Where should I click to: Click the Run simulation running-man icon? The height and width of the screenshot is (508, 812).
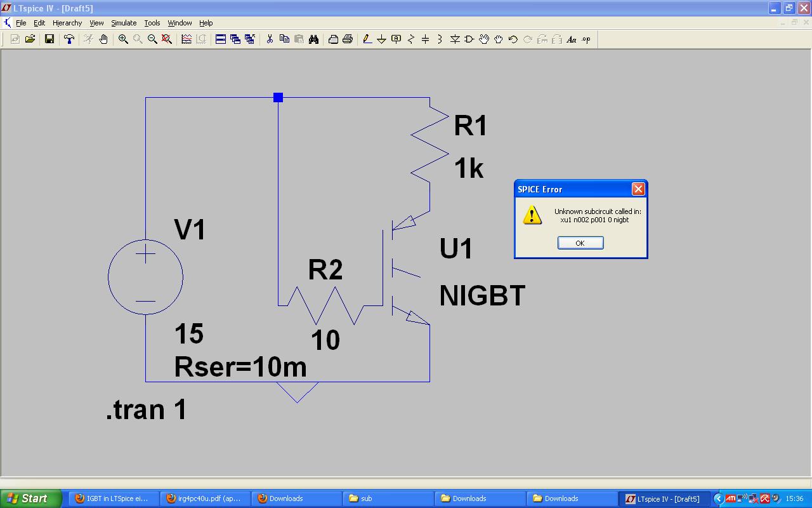coord(88,39)
